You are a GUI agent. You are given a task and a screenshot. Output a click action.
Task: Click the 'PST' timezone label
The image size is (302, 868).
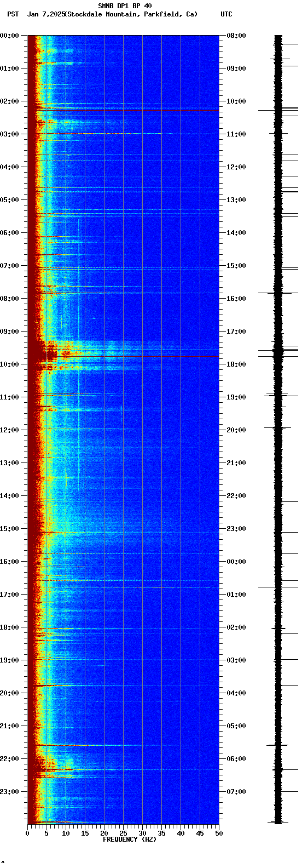point(13,14)
